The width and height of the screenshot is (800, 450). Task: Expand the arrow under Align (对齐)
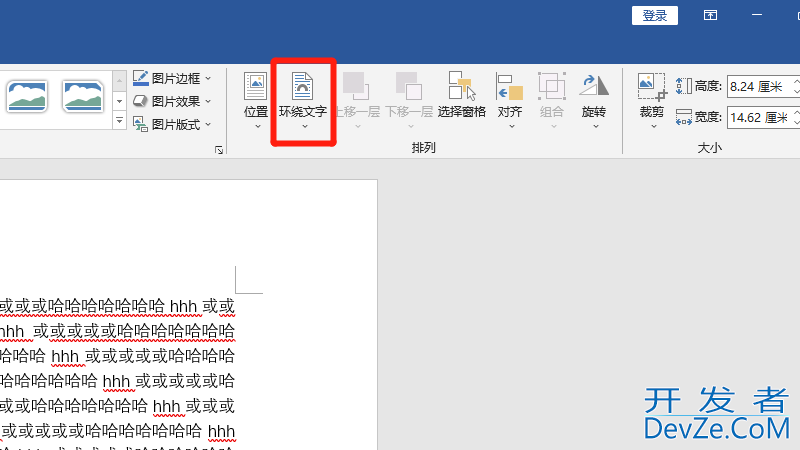pyautogui.click(x=512, y=126)
